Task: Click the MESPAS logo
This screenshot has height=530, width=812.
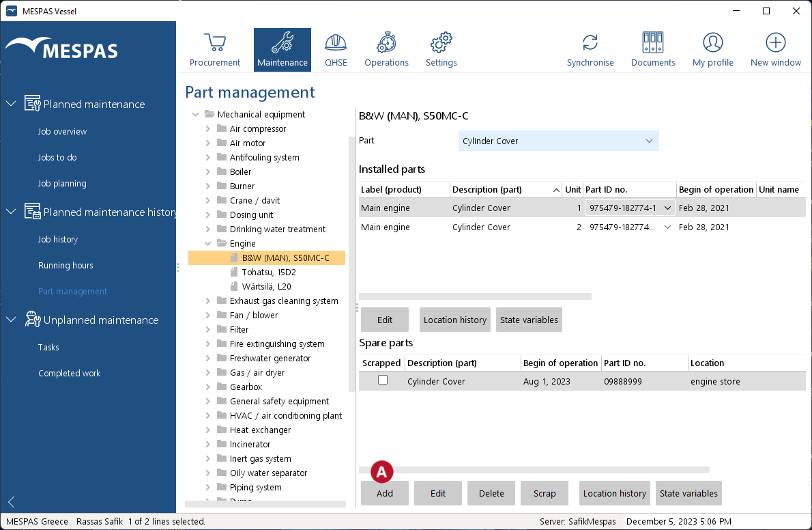Action: tap(61, 48)
